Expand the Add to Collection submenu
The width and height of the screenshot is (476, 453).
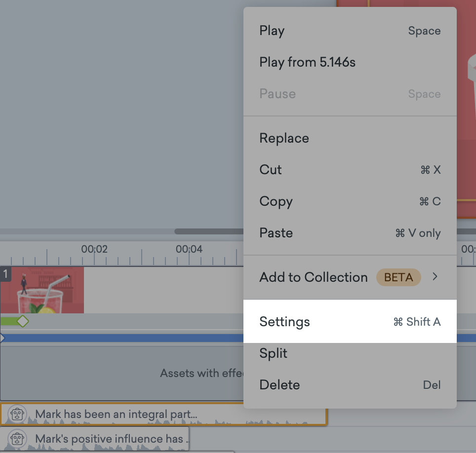point(435,277)
